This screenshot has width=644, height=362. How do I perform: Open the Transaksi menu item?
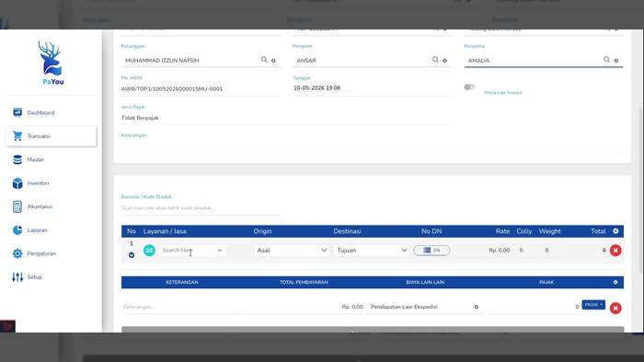[x=51, y=136]
